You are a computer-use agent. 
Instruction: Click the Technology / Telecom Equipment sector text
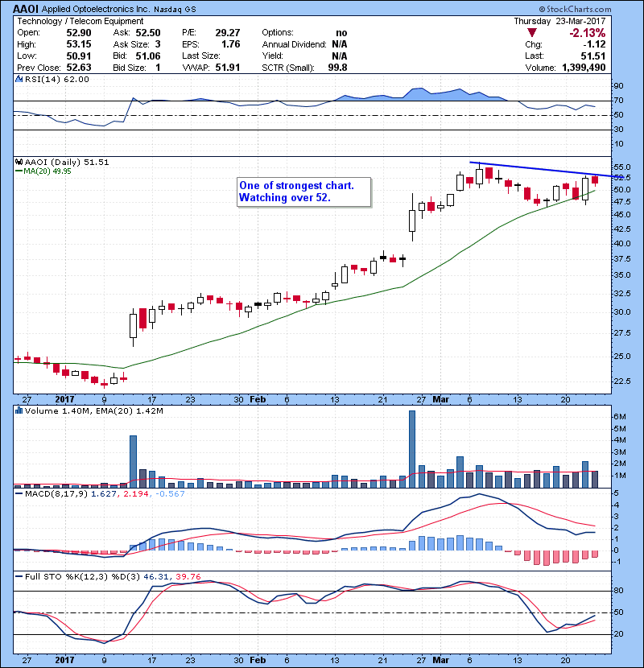tap(80, 21)
